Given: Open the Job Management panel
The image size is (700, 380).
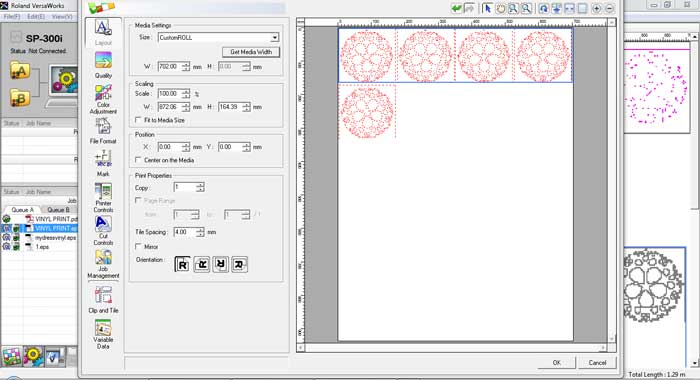Looking at the screenshot, I should click(103, 263).
